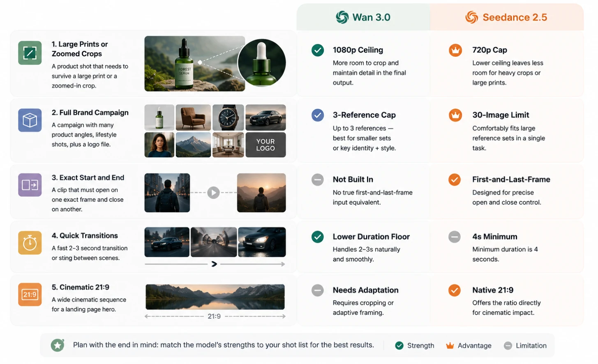598x364 pixels.
Task: Click 'Handles 2–3s naturally and smoothly.' description
Action: pyautogui.click(x=366, y=254)
